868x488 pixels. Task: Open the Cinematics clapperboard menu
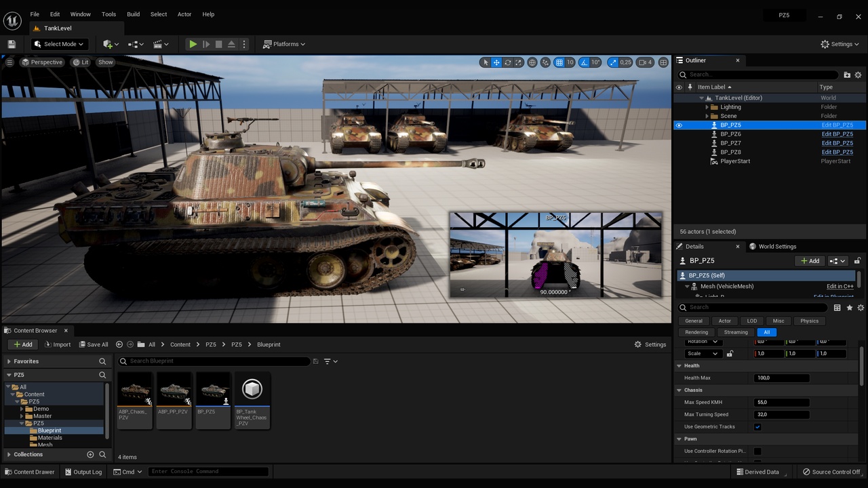point(161,44)
